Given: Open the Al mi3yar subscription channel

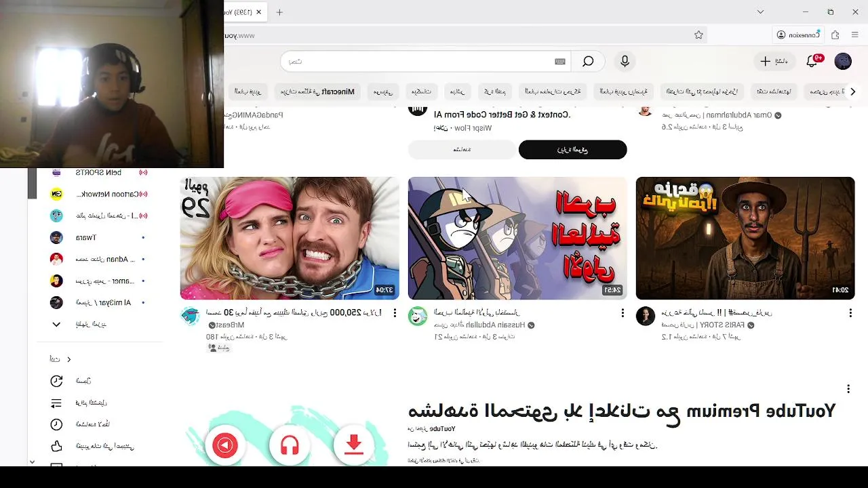Looking at the screenshot, I should tap(99, 302).
